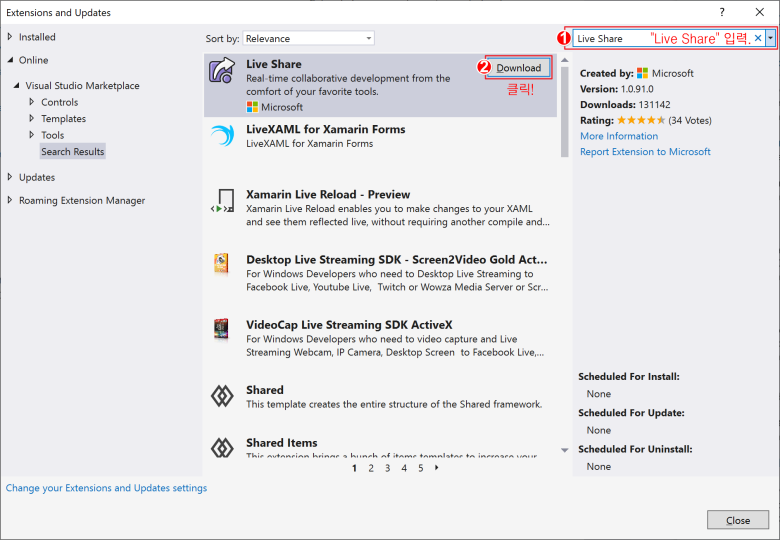Click the Templates tree label
Image resolution: width=780 pixels, height=540 pixels.
pyautogui.click(x=64, y=118)
